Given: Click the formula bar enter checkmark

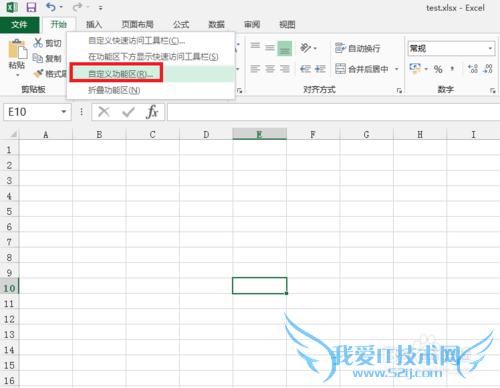Looking at the screenshot, I should 128,112.
